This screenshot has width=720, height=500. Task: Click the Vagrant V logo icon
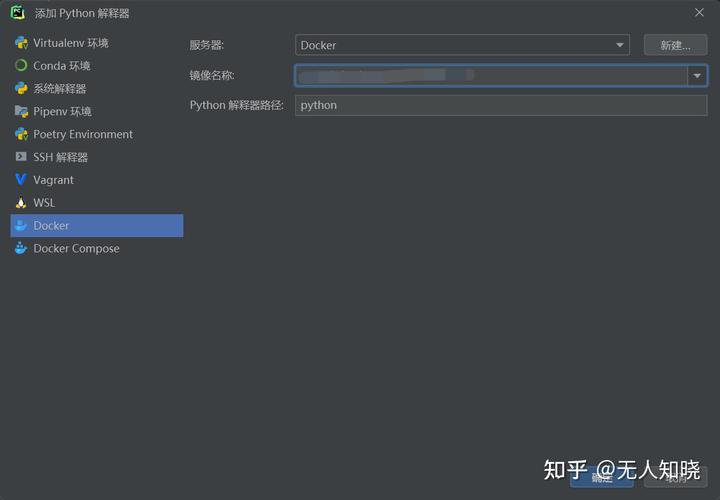pos(21,180)
